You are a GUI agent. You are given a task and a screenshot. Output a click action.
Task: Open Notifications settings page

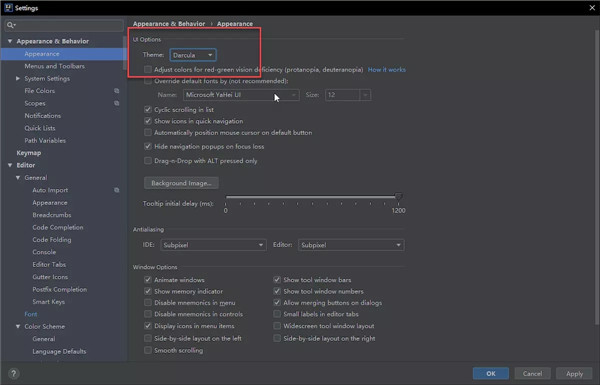[42, 116]
